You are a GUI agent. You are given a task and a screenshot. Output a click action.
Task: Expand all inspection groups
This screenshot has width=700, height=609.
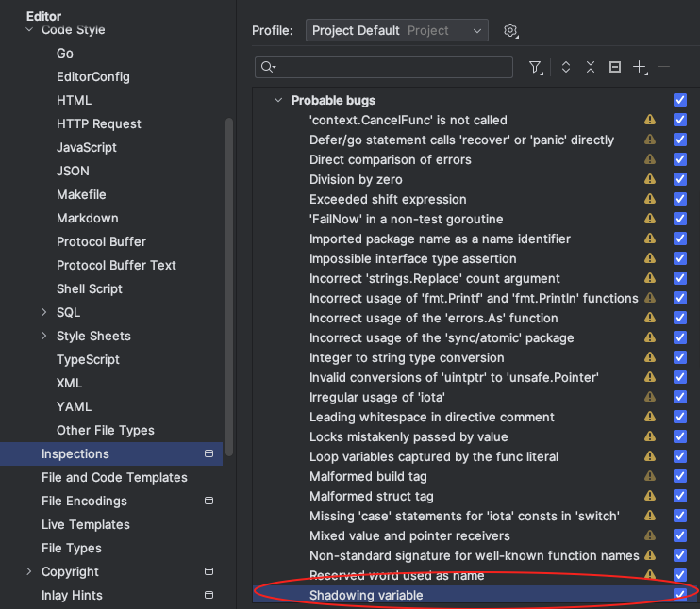[566, 67]
